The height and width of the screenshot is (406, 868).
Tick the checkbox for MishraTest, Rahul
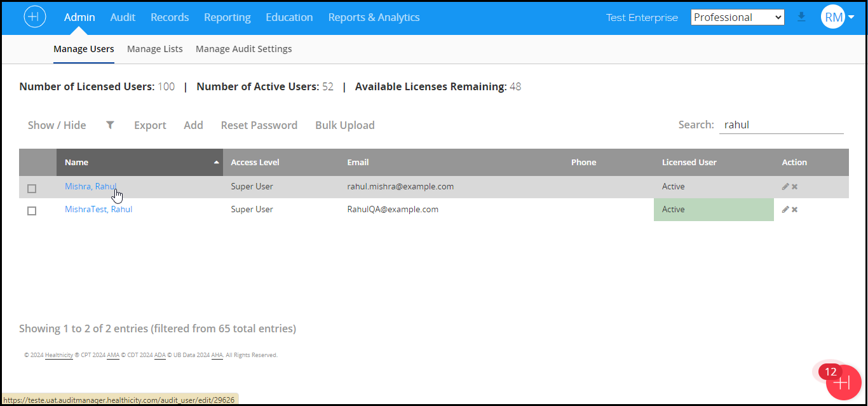(32, 211)
